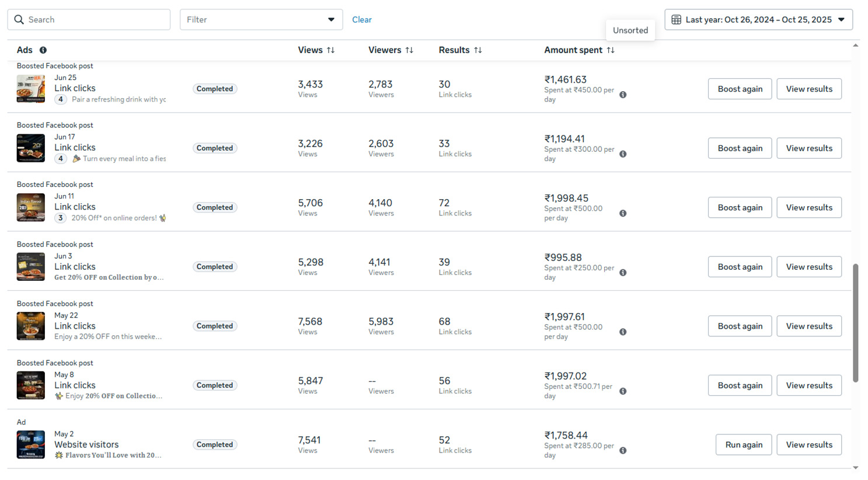The height and width of the screenshot is (480, 868).
Task: Open info icon for ₹995.88 amount spent
Action: 623,273
